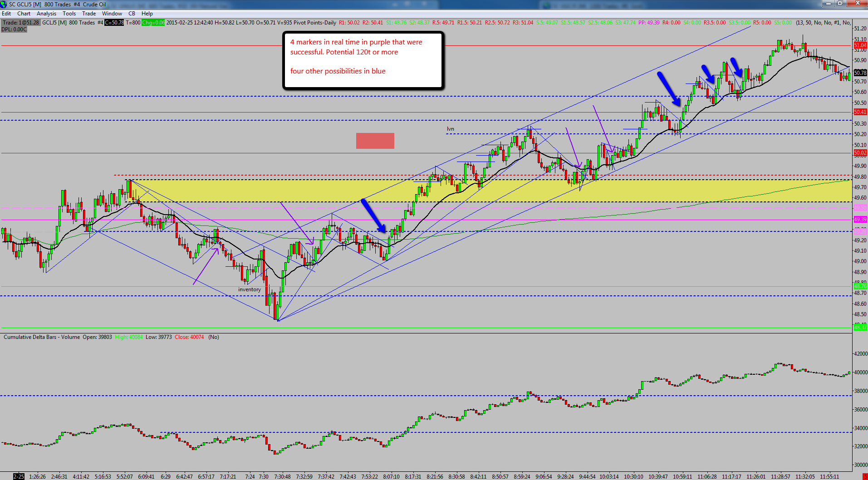The image size is (868, 480).
Task: Click the magenta 49.39 pivot marker on scale
Action: tap(860, 220)
